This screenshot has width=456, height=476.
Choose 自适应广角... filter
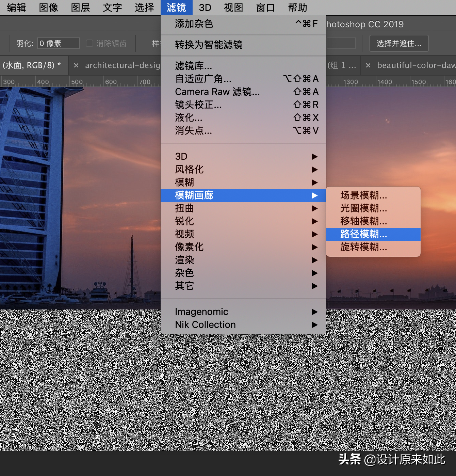coord(243,79)
